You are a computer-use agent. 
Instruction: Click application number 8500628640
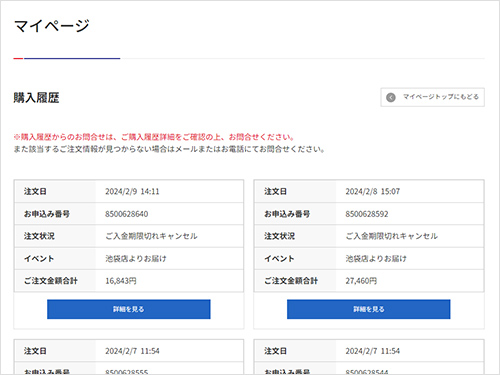[x=127, y=214]
